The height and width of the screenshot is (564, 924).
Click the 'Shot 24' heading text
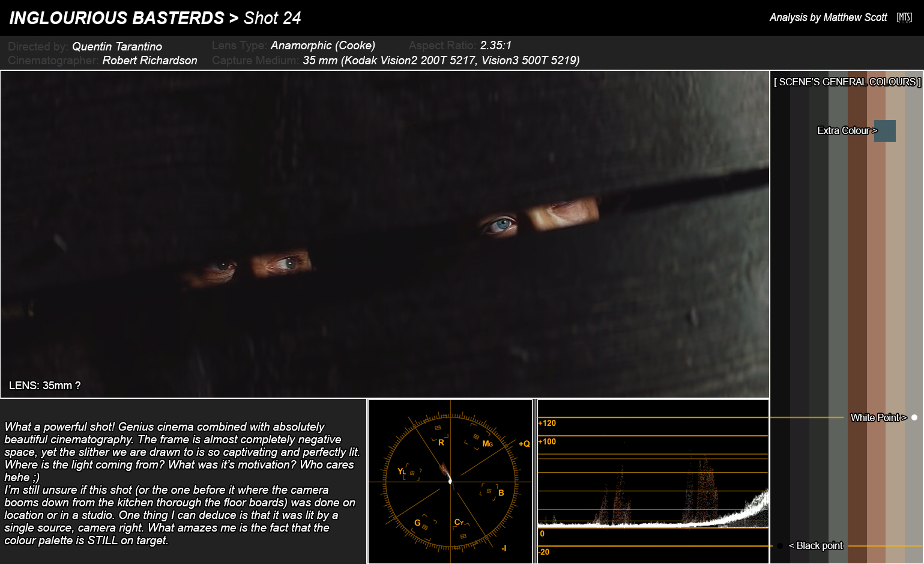pyautogui.click(x=272, y=18)
